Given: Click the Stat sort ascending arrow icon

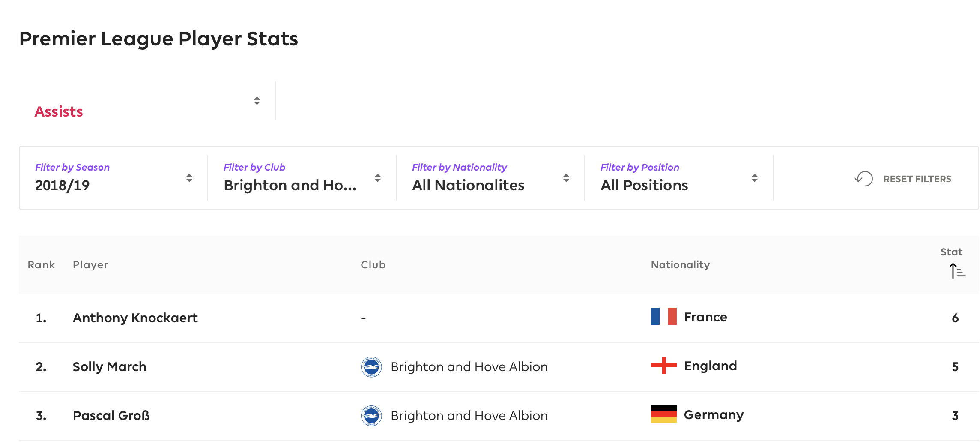Looking at the screenshot, I should [957, 271].
